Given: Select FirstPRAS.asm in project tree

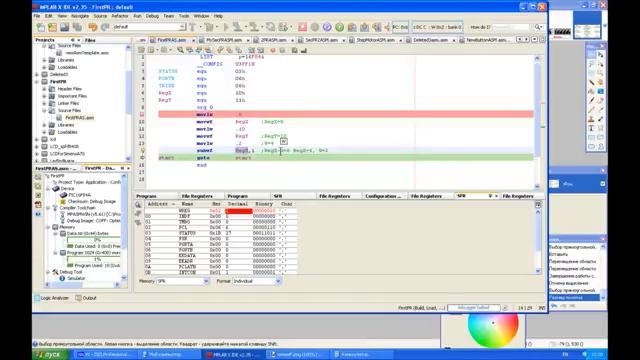Looking at the screenshot, I should pyautogui.click(x=79, y=118).
